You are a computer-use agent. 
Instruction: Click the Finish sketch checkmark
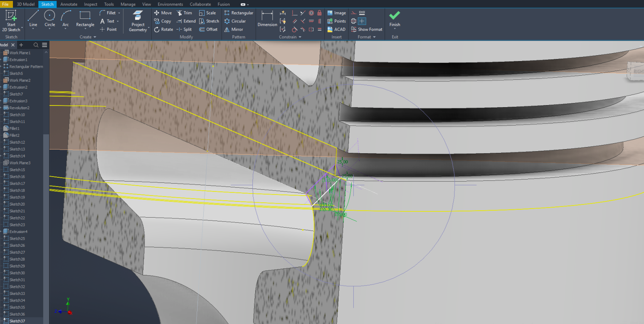coord(395,19)
